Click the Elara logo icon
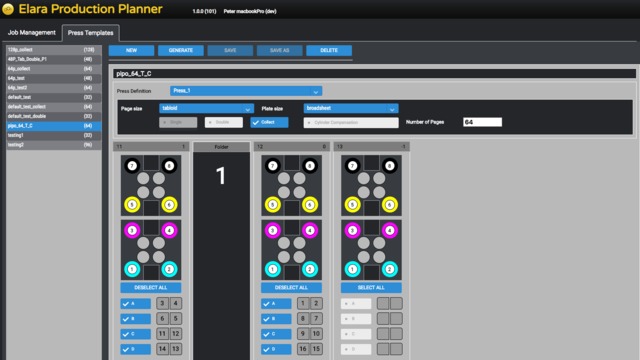640x360 pixels. 8,9
